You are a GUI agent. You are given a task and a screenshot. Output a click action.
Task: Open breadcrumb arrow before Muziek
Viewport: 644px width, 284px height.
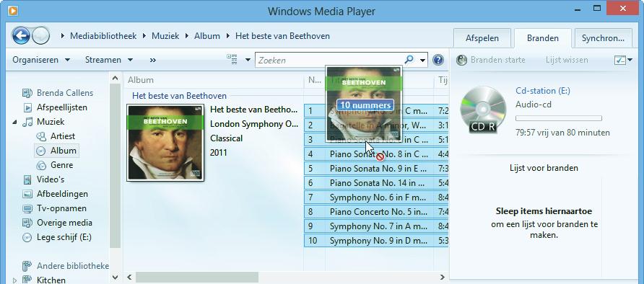click(x=144, y=36)
